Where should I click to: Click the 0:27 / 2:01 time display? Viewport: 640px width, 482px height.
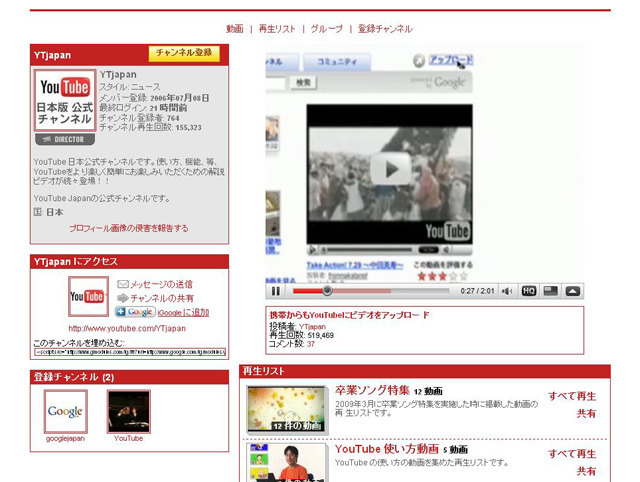(x=477, y=291)
